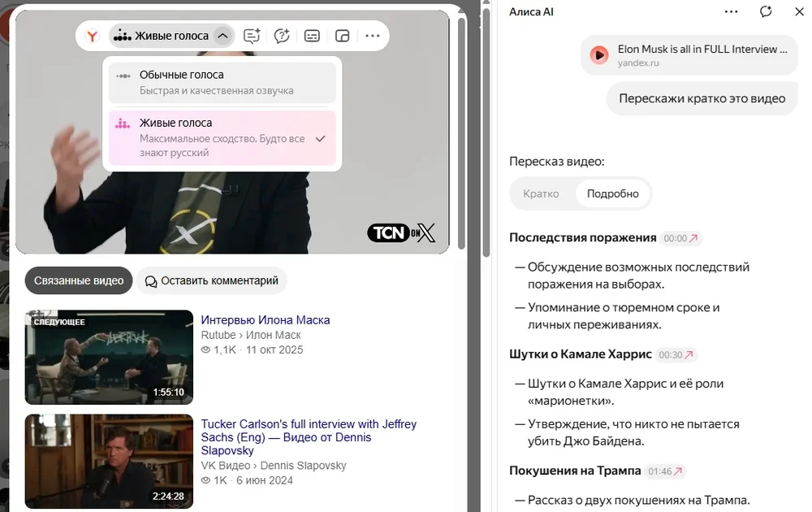Click the bullet Рассказ о двух покушениях на Трампа
This screenshot has width=812, height=512.
[638, 501]
